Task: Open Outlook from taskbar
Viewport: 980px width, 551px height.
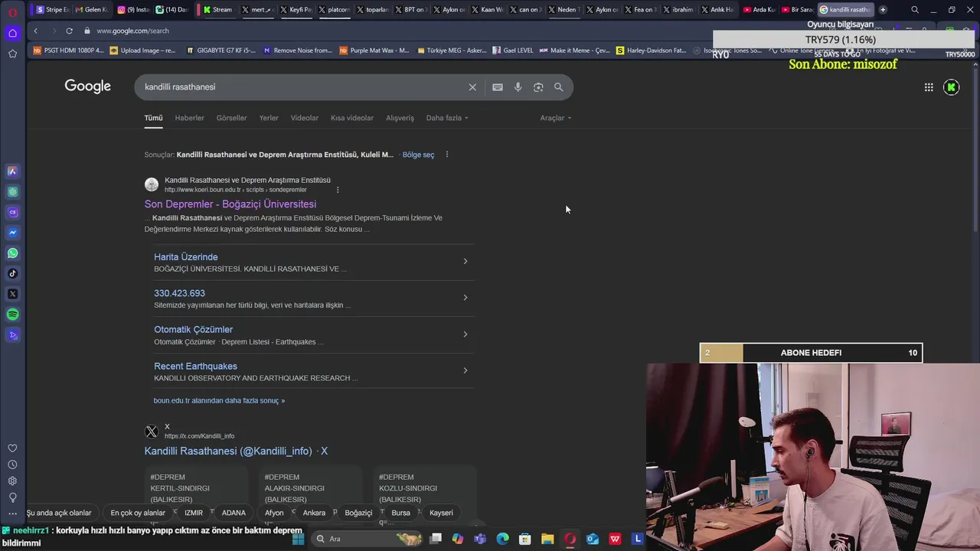Action: [x=593, y=539]
